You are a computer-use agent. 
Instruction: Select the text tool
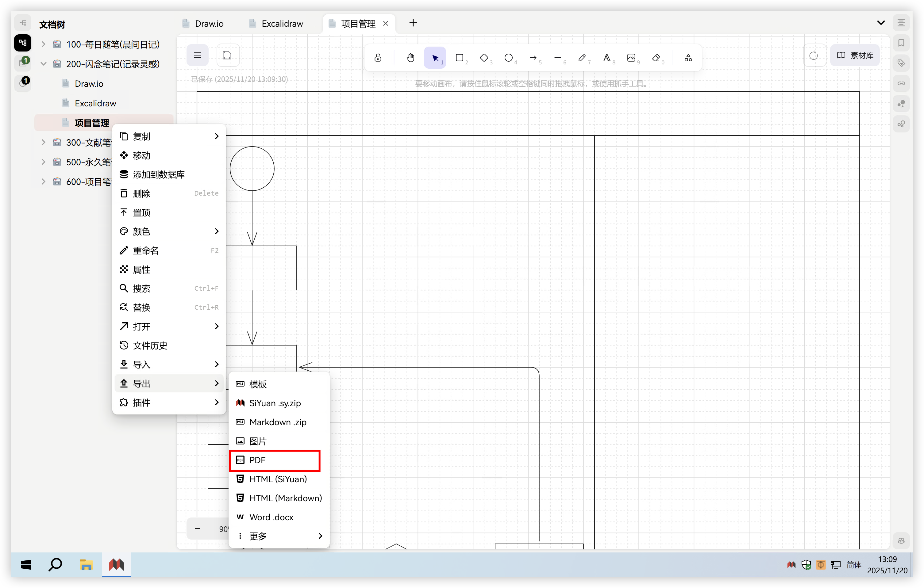pyautogui.click(x=606, y=58)
